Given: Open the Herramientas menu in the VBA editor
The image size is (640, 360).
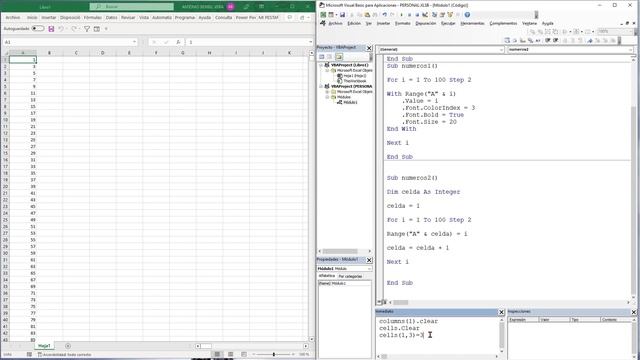Looking at the screenshot, I should click(472, 23).
